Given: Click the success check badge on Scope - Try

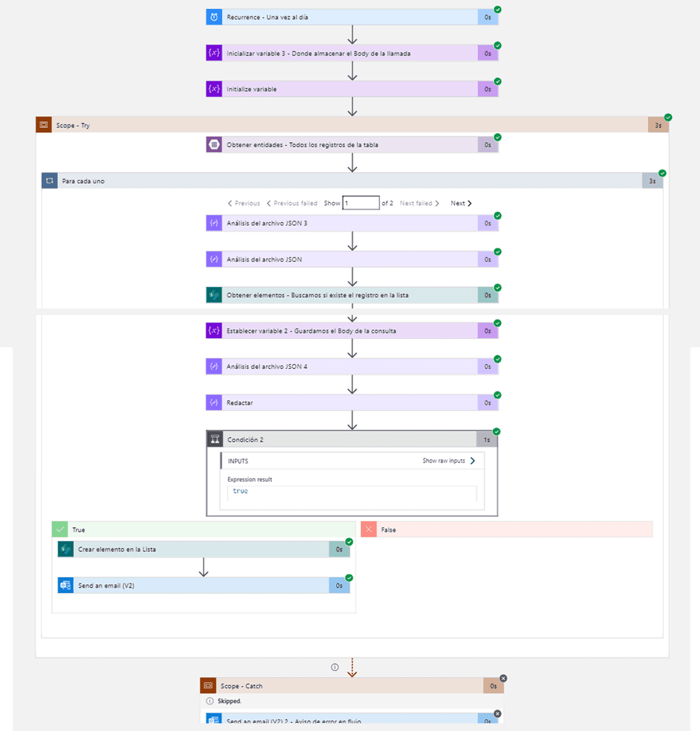Looking at the screenshot, I should click(669, 118).
